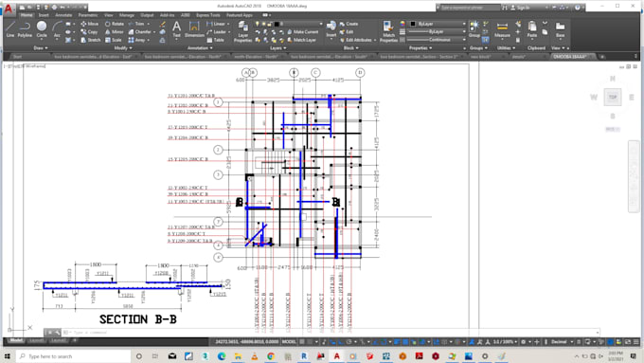Open the Manage ribbon tab
The width and height of the screenshot is (644, 363).
point(127,15)
